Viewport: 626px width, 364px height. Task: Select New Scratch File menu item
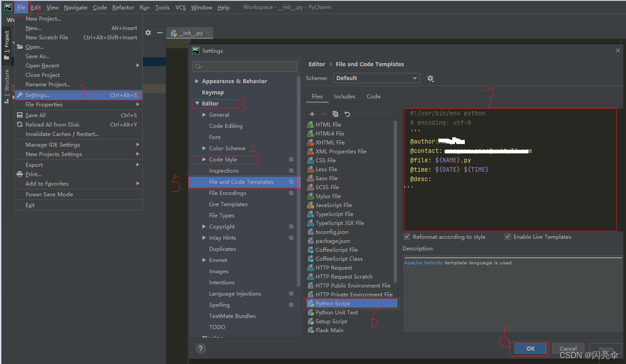(78, 38)
